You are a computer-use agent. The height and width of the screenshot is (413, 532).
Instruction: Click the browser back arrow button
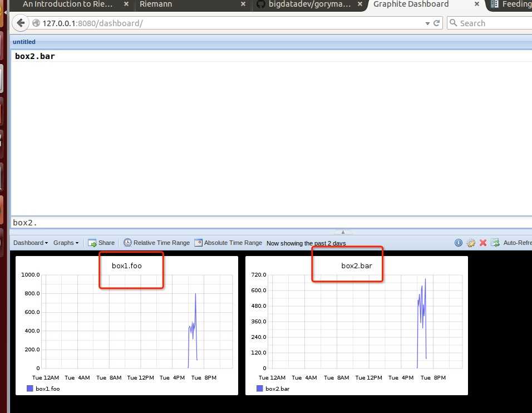(x=21, y=23)
